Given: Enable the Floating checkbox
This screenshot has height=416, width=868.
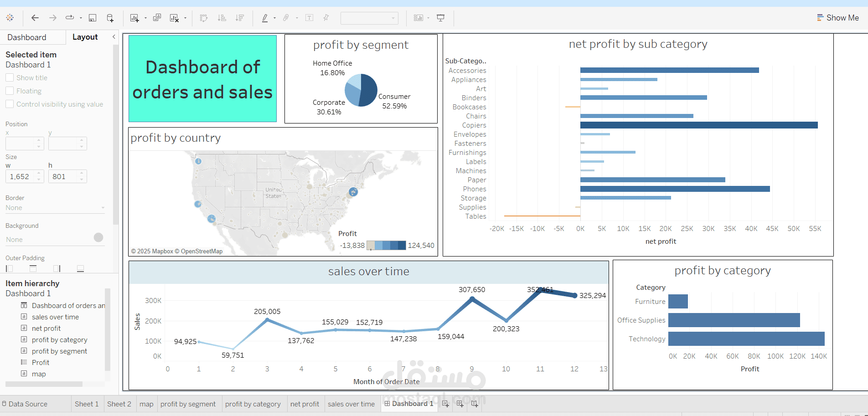Looking at the screenshot, I should [10, 91].
